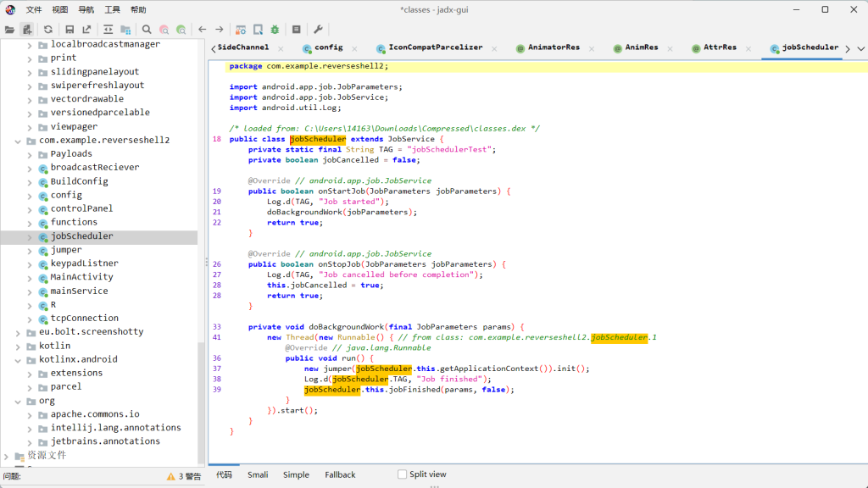Enable the Split view checkbox
Image resolution: width=868 pixels, height=488 pixels.
[403, 474]
